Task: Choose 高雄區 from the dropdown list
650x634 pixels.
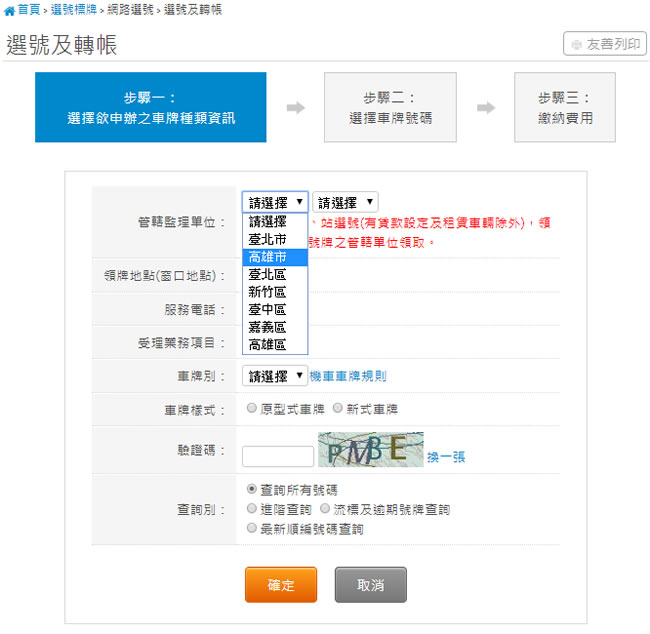Action: (x=275, y=345)
